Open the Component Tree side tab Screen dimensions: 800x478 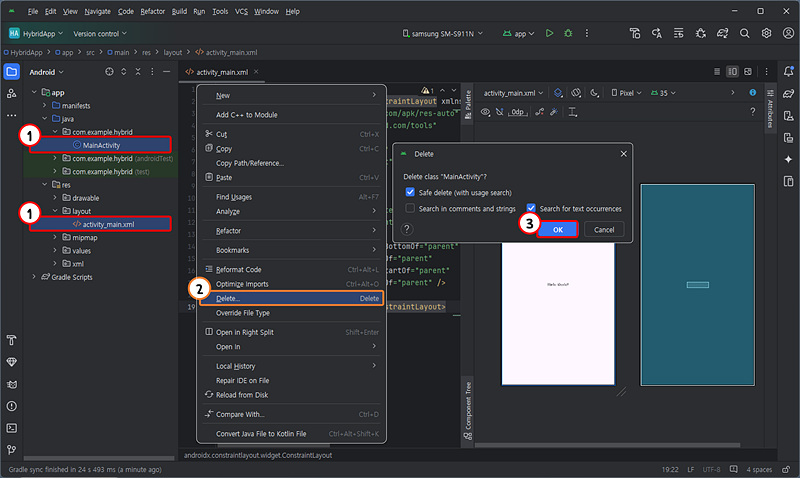pos(467,411)
